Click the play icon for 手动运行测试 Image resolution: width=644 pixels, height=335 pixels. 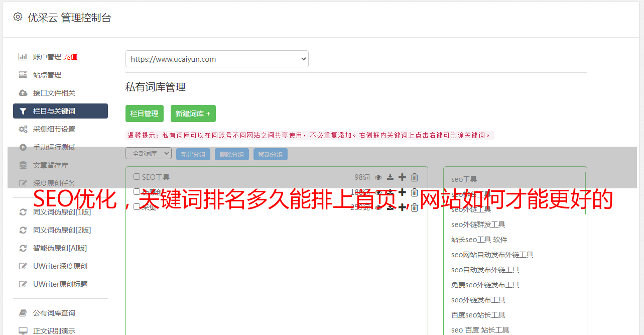click(23, 147)
